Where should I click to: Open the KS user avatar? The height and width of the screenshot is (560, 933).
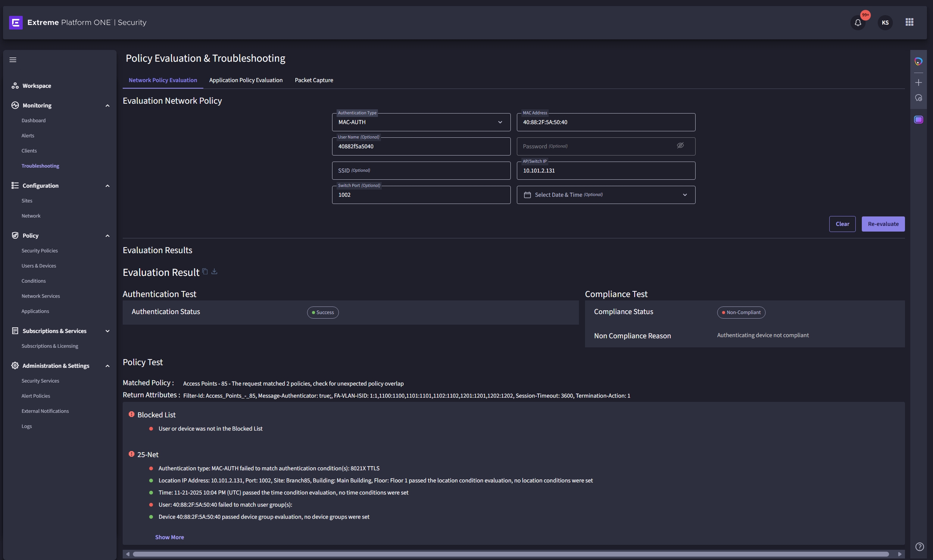point(885,23)
